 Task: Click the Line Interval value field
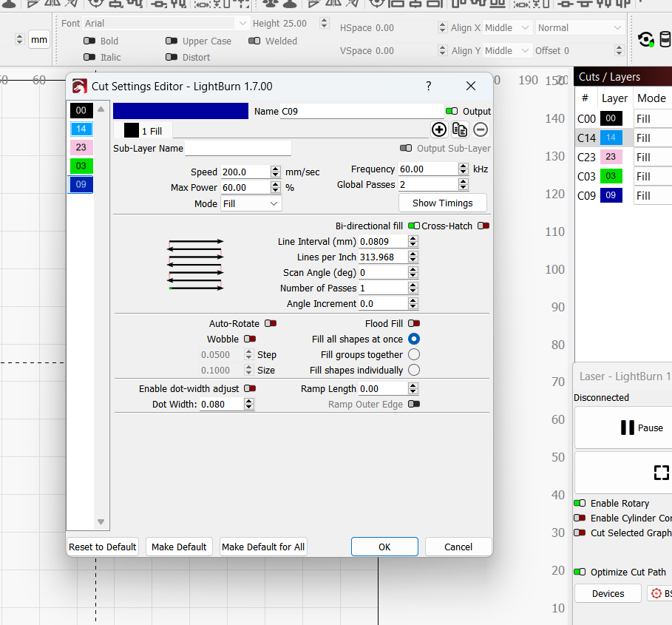[x=383, y=242]
